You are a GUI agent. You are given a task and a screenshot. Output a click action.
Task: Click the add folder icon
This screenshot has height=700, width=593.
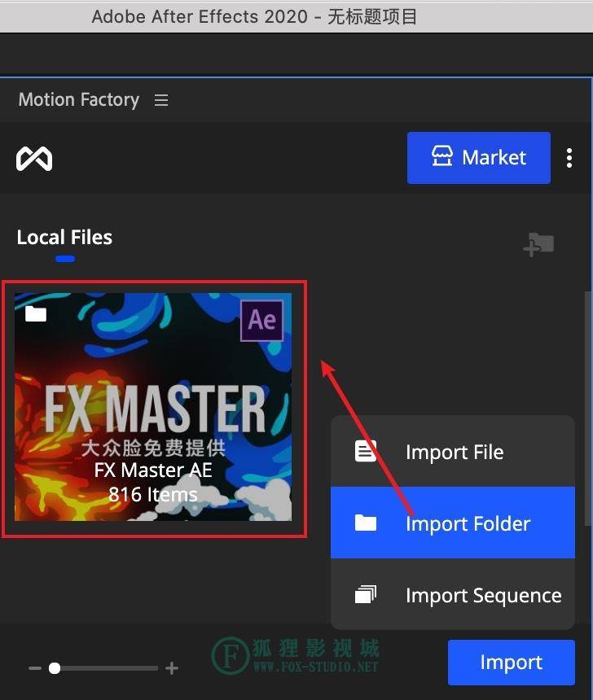point(538,245)
